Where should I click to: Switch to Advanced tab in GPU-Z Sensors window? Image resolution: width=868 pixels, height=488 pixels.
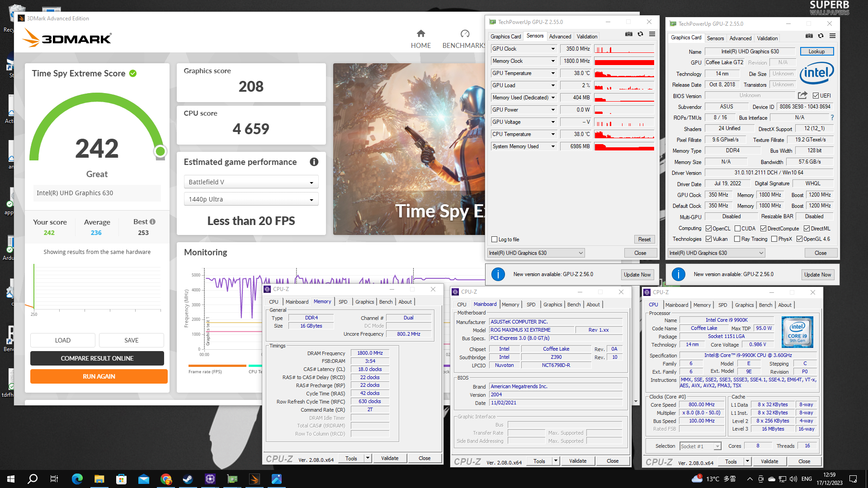pos(560,37)
